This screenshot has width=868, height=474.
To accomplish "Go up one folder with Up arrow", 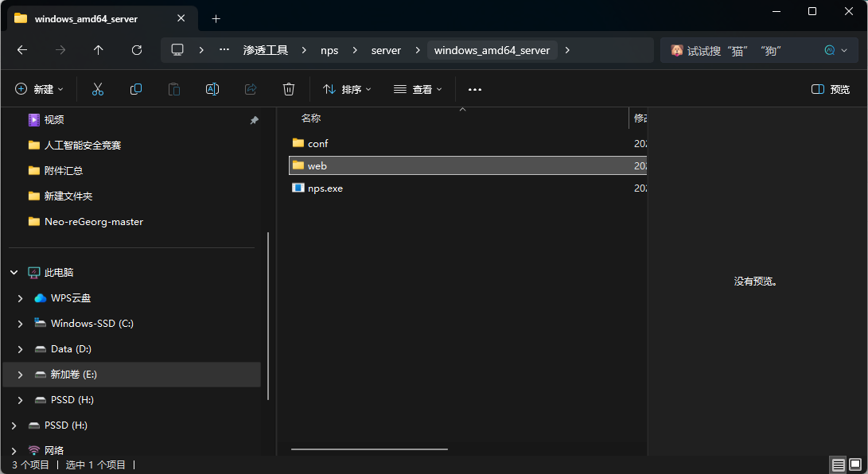I will tap(99, 50).
